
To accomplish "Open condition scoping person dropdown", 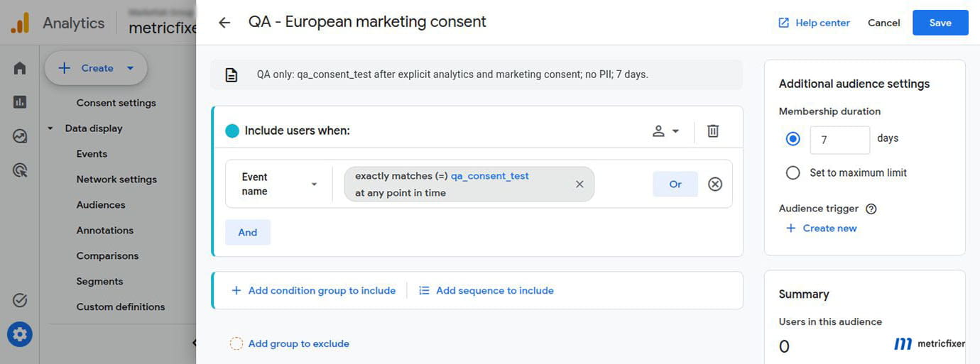I will click(x=665, y=131).
